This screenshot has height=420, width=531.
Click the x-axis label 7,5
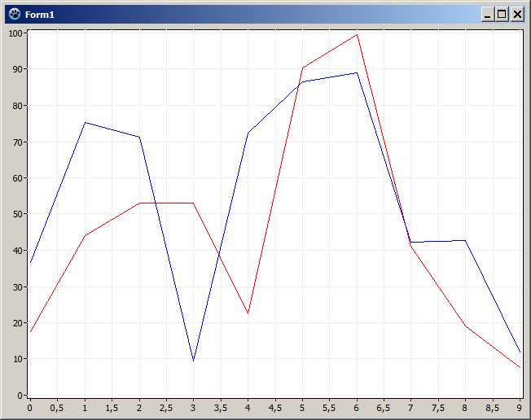click(x=438, y=408)
